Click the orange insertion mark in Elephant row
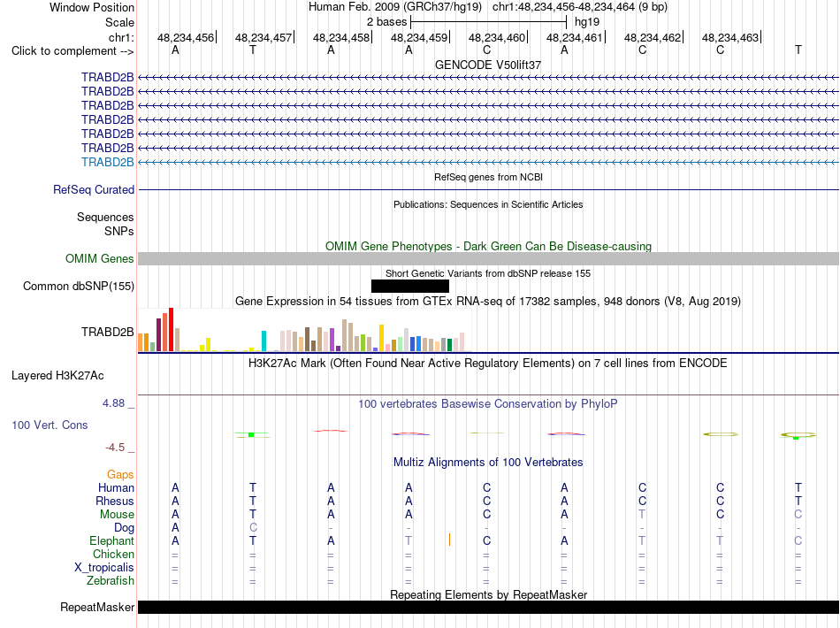 pyautogui.click(x=449, y=540)
